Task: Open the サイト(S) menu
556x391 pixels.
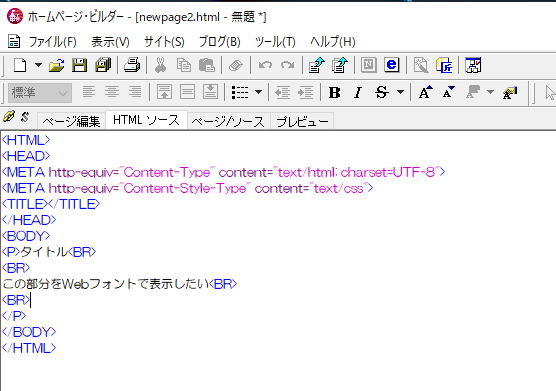Action: coord(164,42)
